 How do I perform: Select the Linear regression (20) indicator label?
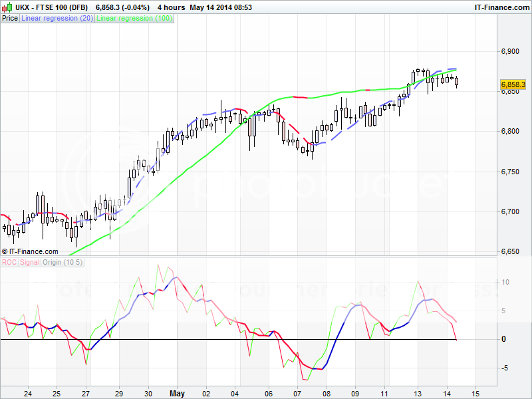[57, 19]
